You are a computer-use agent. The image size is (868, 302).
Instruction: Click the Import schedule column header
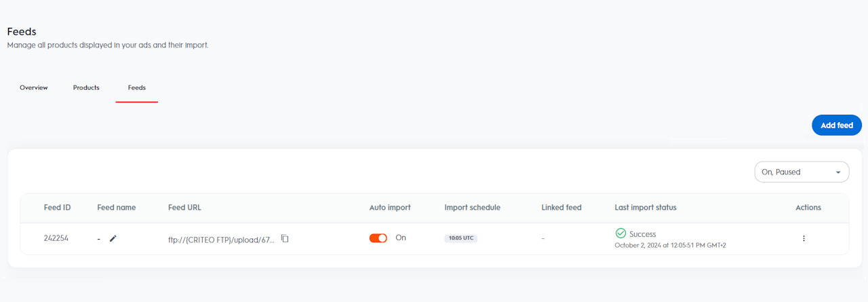coord(472,208)
